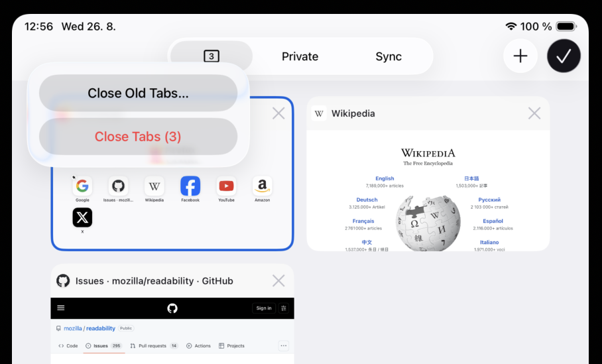602x364 pixels.
Task: Select the regular tabs counter tab showing 3
Action: click(x=211, y=56)
